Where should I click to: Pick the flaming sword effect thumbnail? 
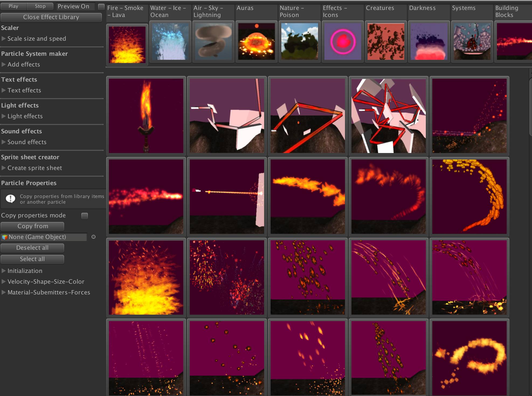[x=146, y=116]
